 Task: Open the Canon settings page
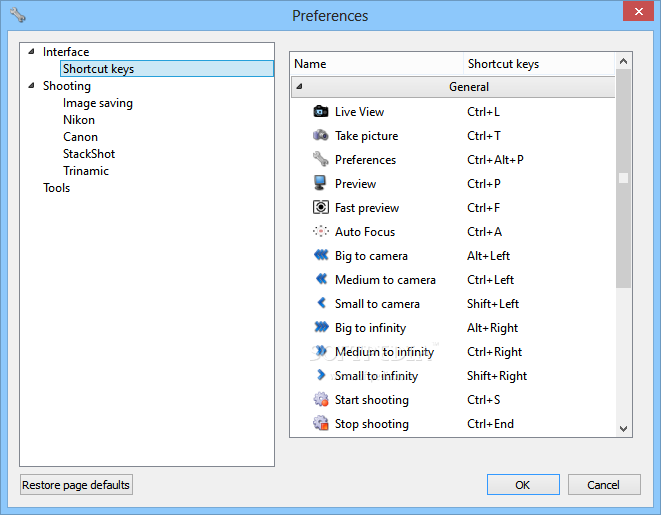tap(80, 137)
